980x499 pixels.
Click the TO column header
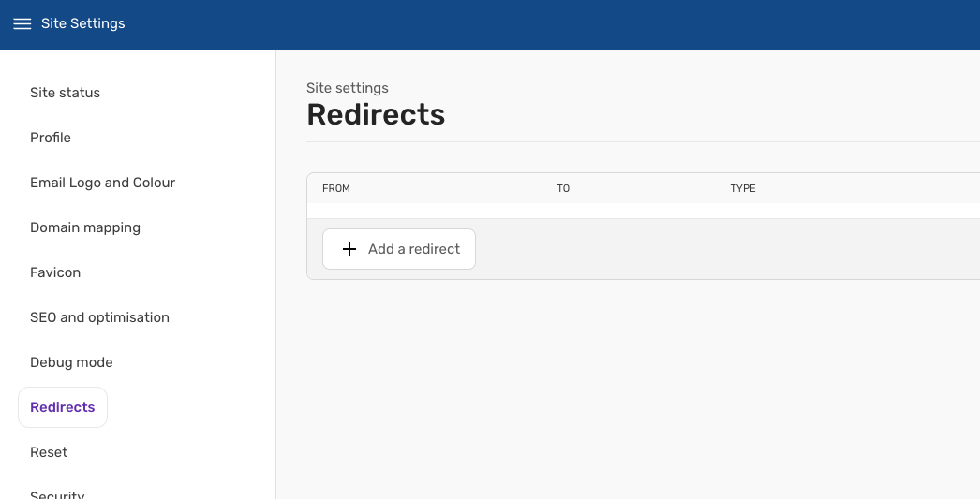pyautogui.click(x=563, y=188)
